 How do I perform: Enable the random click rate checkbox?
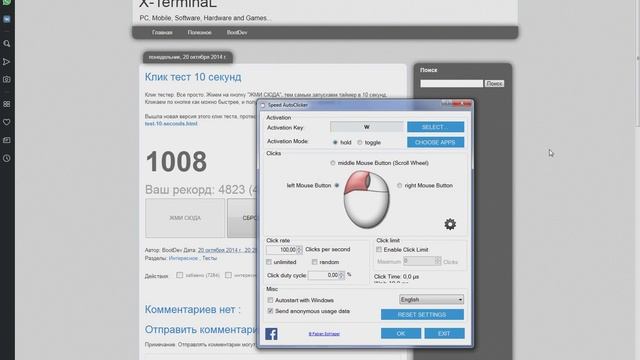[315, 262]
